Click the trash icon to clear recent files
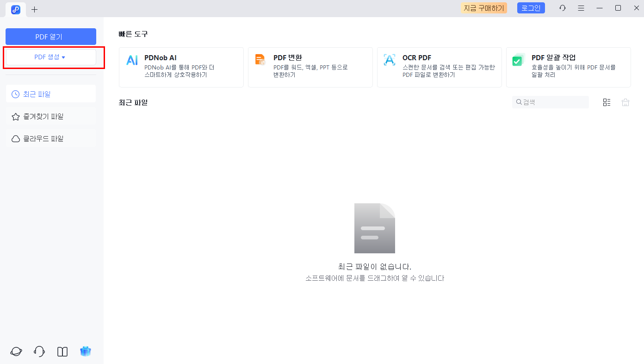This screenshot has height=364, width=644. [x=625, y=102]
